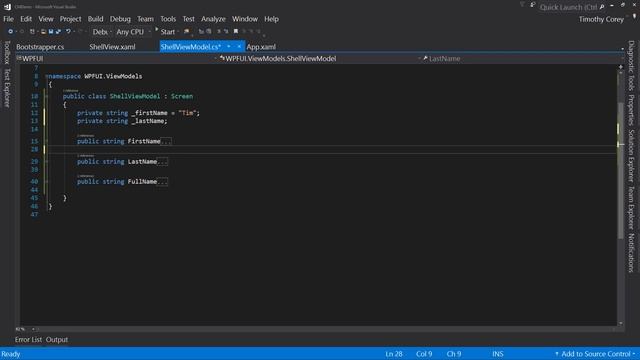Screen dimensions: 640x360
Task: Open the solution configurations Debug dropdown
Action: (x=101, y=31)
